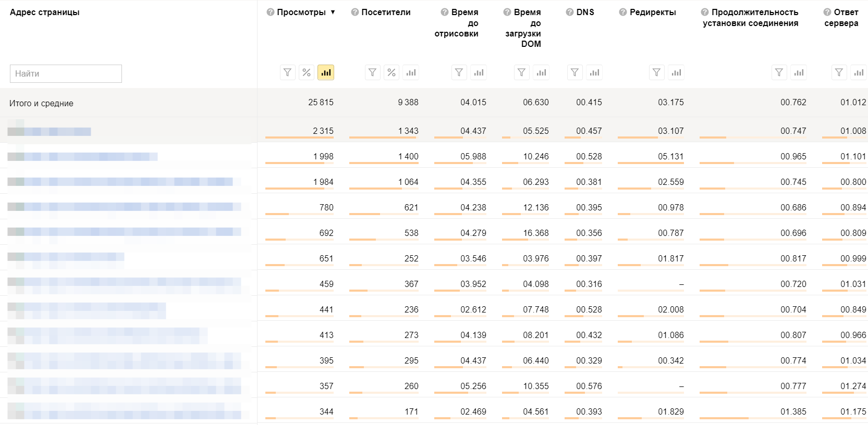Filter Продолжительность установки соединения column

point(779,72)
